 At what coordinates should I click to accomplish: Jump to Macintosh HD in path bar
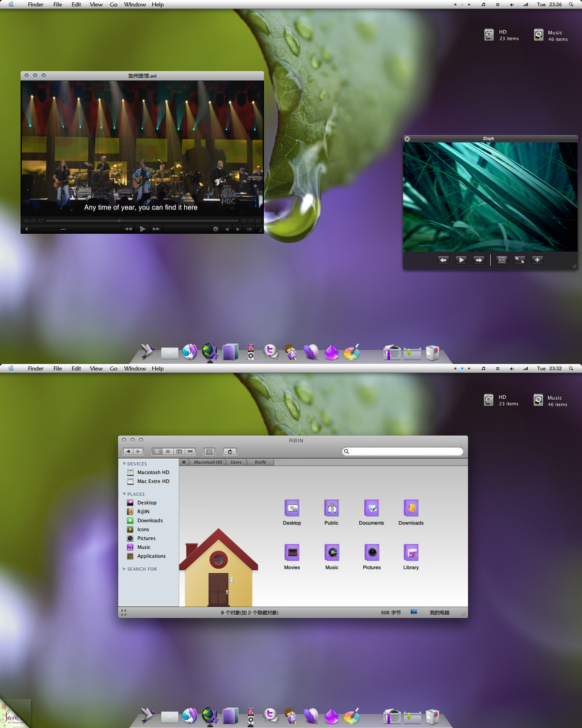(x=208, y=462)
